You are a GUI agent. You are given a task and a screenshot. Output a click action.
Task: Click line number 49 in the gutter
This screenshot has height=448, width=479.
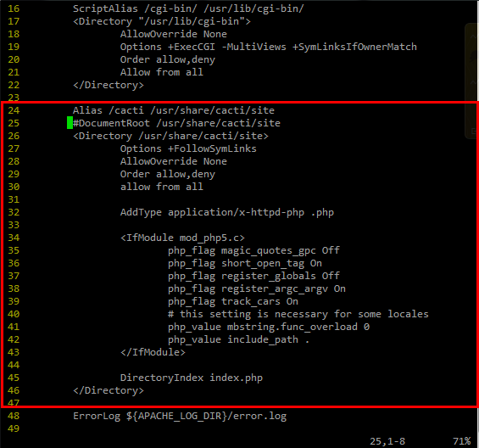click(x=14, y=428)
